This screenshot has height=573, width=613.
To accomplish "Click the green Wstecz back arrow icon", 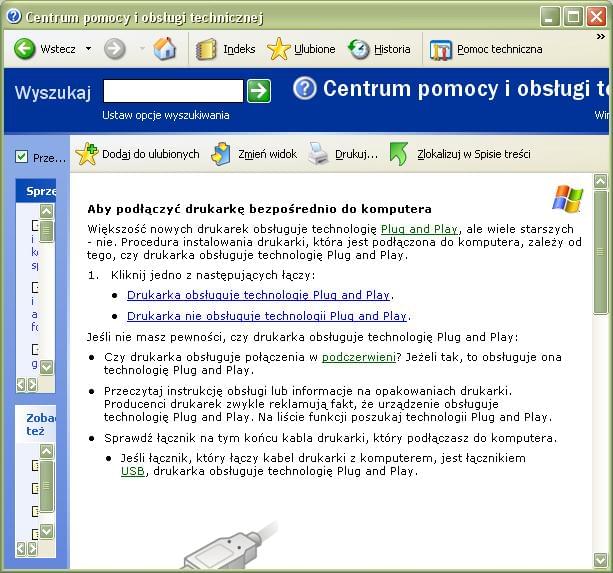I will 24,49.
